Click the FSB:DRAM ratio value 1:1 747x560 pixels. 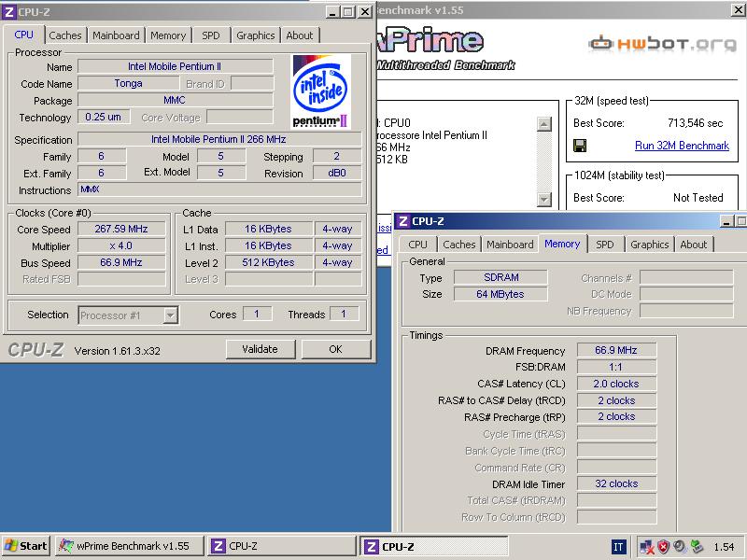[x=616, y=367]
